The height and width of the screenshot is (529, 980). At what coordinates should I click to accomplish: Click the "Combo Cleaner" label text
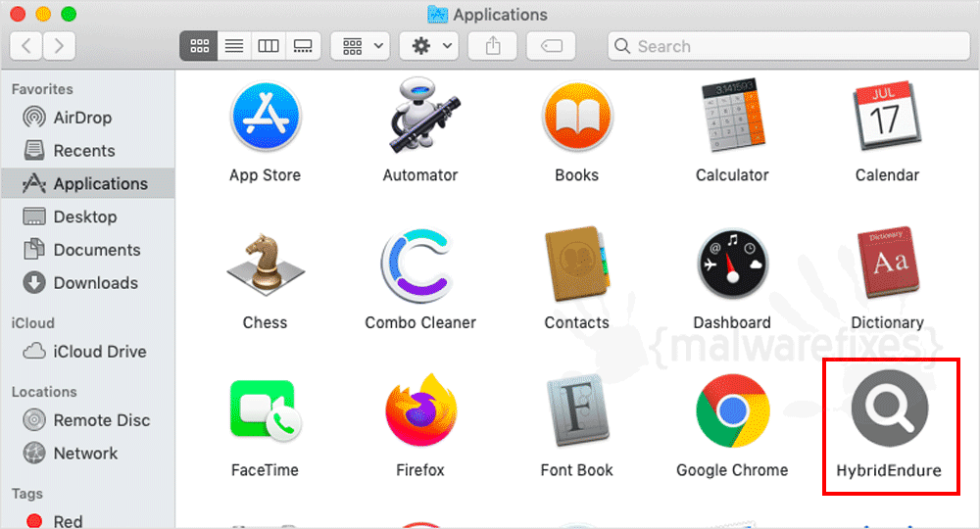point(420,323)
